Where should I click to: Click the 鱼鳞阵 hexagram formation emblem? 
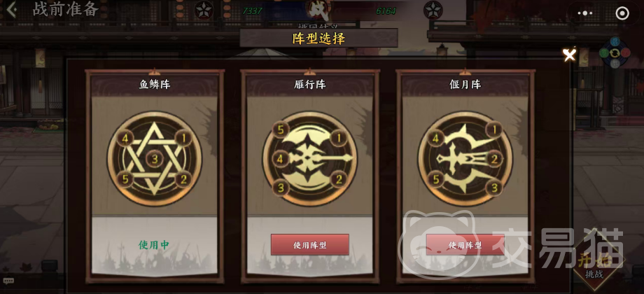click(155, 158)
